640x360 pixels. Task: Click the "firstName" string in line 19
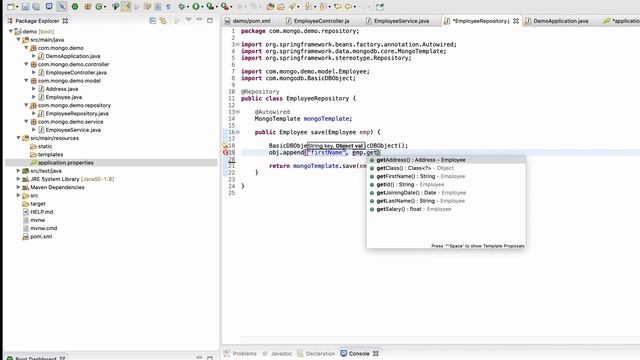click(x=326, y=152)
